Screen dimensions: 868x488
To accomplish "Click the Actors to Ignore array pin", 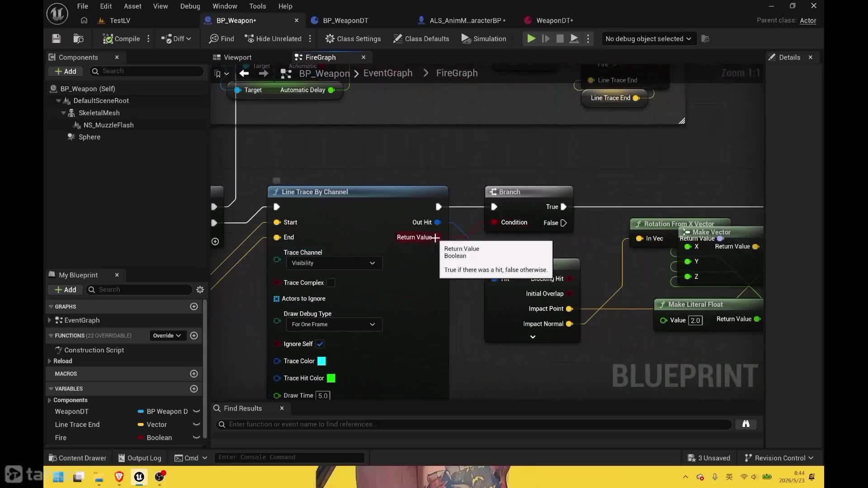I will (276, 299).
